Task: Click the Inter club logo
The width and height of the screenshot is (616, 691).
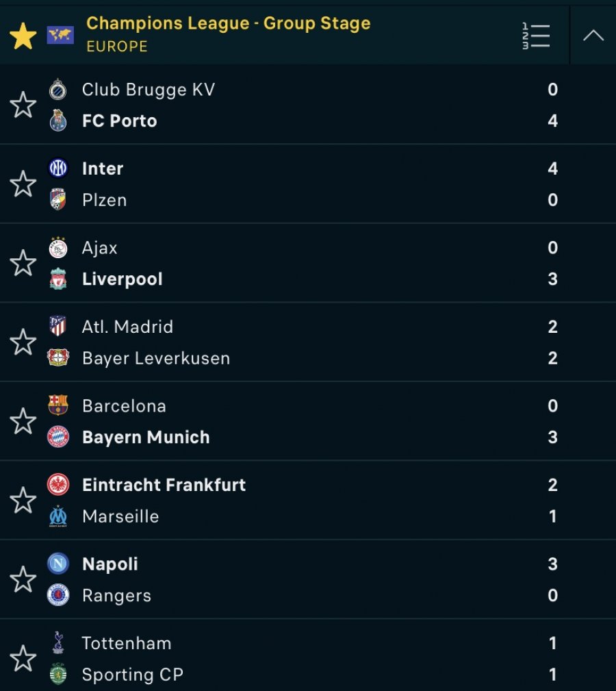Action: [x=58, y=168]
